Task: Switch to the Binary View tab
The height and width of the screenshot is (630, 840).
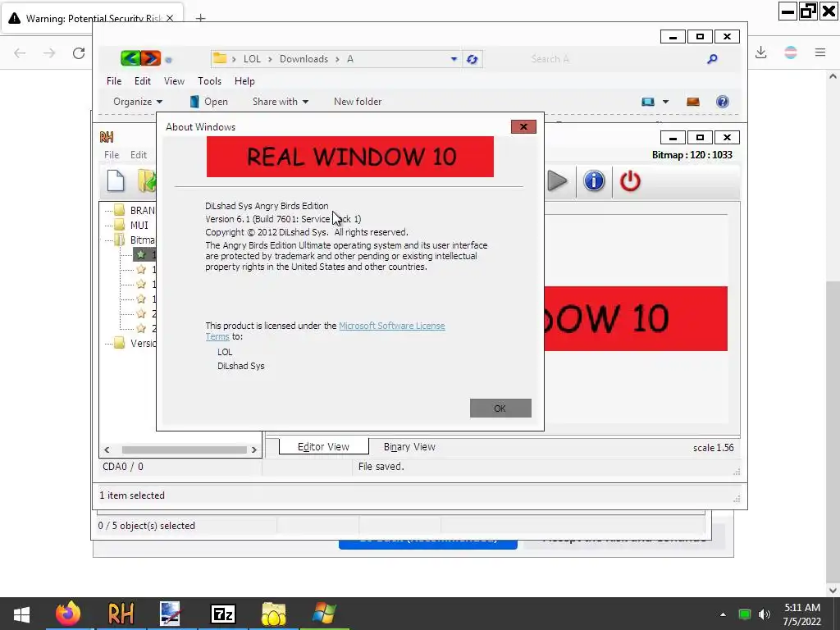Action: tap(409, 446)
